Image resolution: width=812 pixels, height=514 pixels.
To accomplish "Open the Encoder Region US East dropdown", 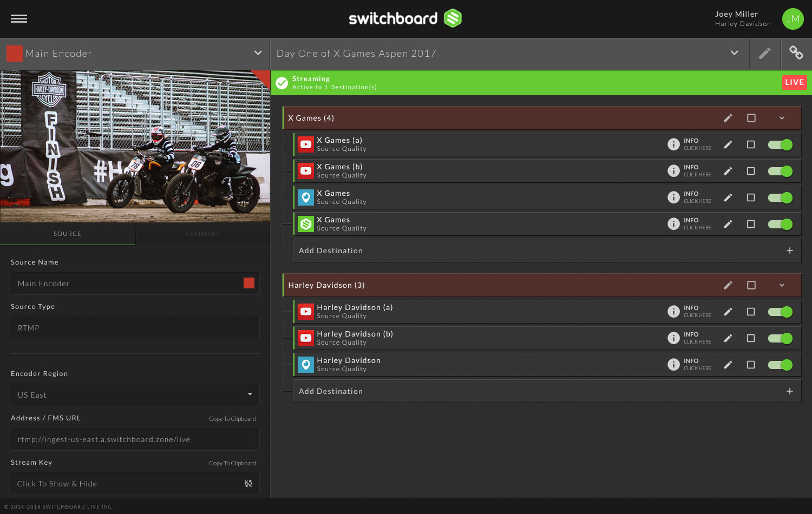I will tap(135, 395).
